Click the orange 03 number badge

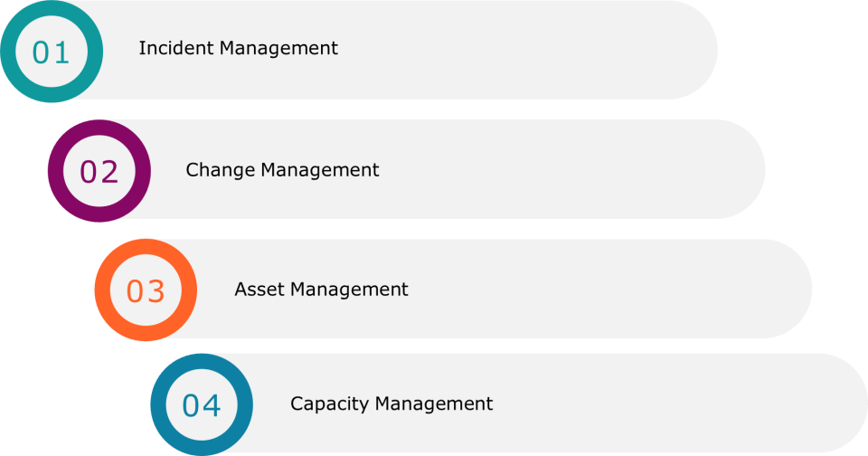tap(146, 291)
